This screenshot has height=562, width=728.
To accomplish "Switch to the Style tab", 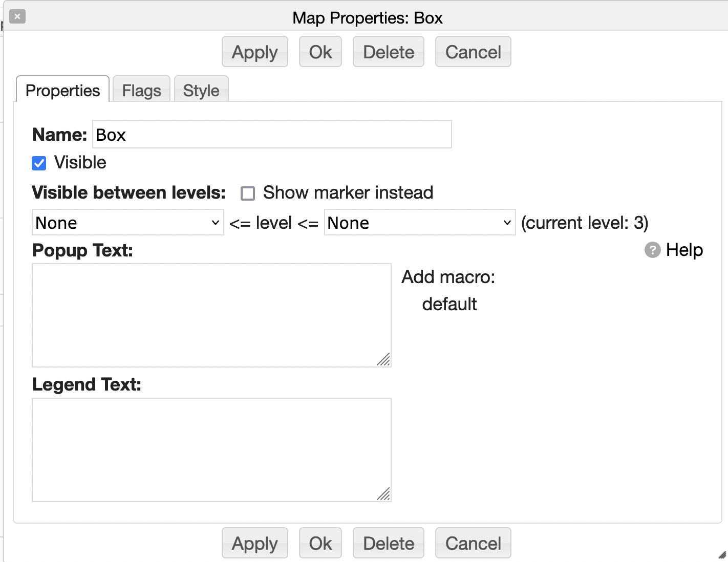I will pos(201,91).
